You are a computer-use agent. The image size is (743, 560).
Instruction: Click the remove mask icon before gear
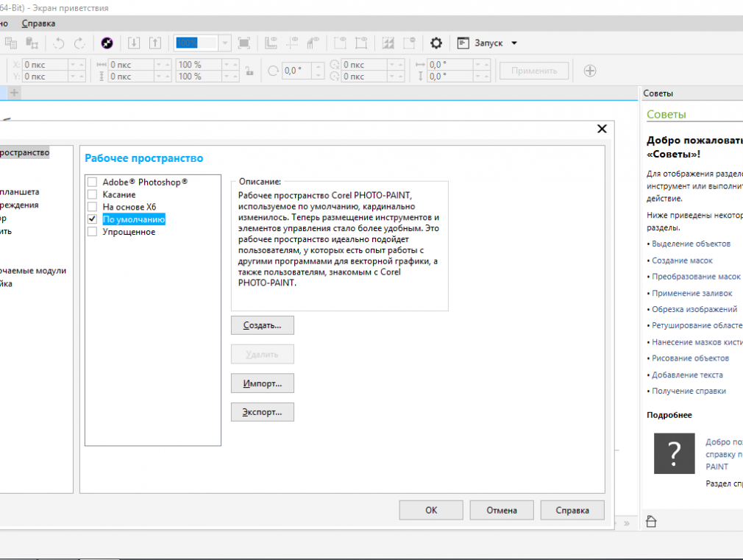410,43
